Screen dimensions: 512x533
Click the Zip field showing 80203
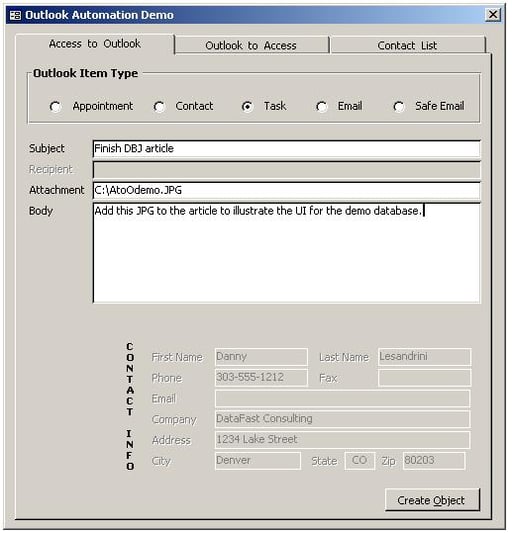coord(433,461)
